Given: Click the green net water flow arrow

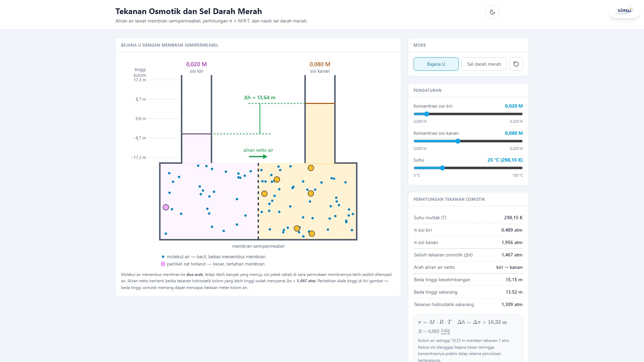Looking at the screenshot, I should pyautogui.click(x=258, y=157).
